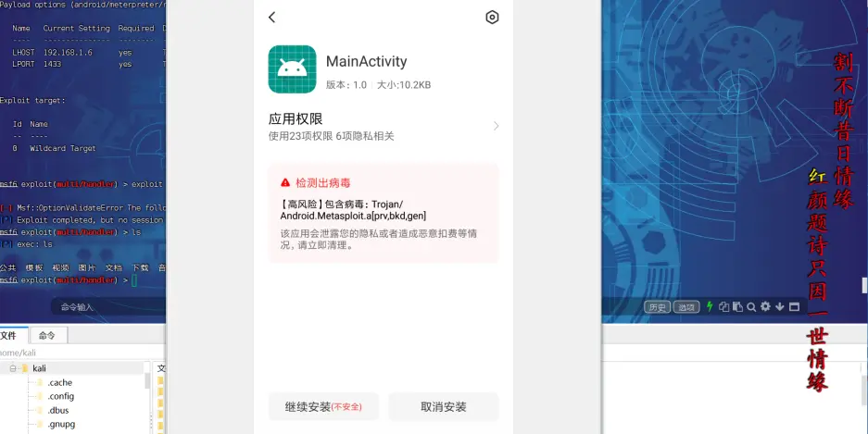This screenshot has height=434, width=868.
Task: Open the 历史 history button
Action: pos(657,307)
